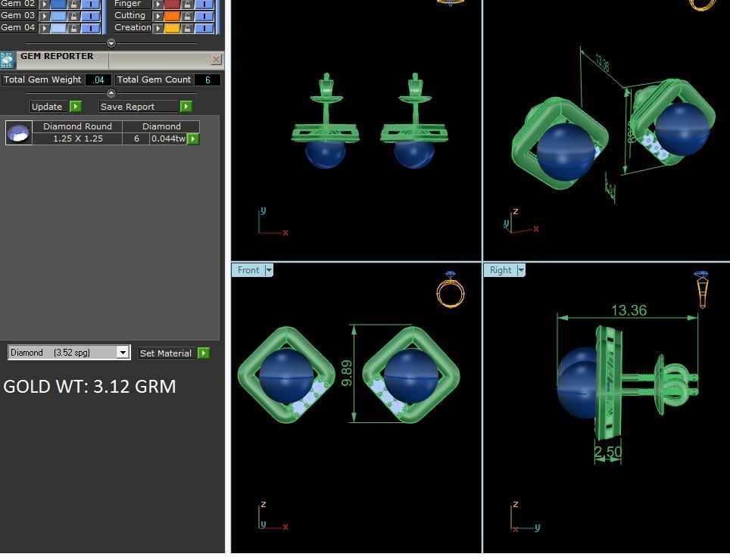This screenshot has width=730, height=560.
Task: Collapse the layers panel with the down chevron
Action: point(111,43)
